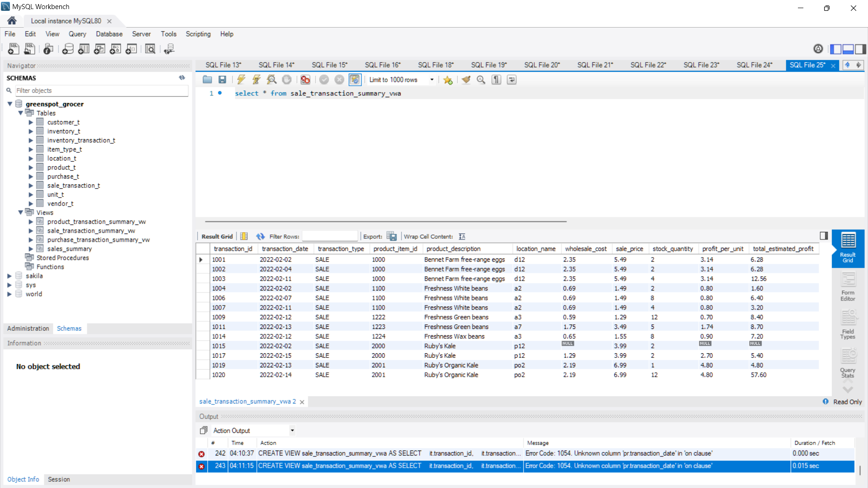Execute the query lightning bolt icon
Viewport: 868px width, 488px height.
(241, 80)
